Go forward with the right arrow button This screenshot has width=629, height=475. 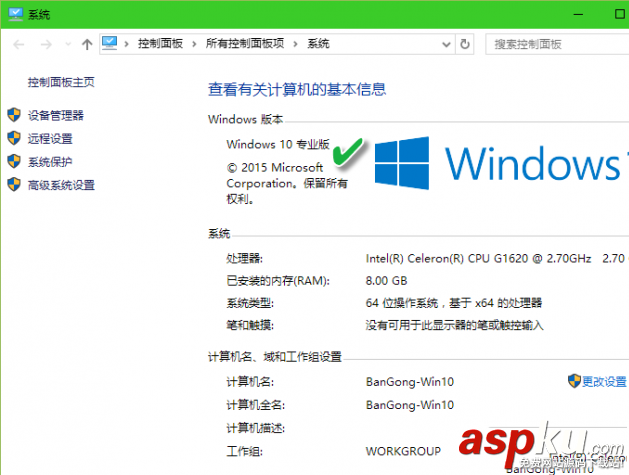coord(46,44)
